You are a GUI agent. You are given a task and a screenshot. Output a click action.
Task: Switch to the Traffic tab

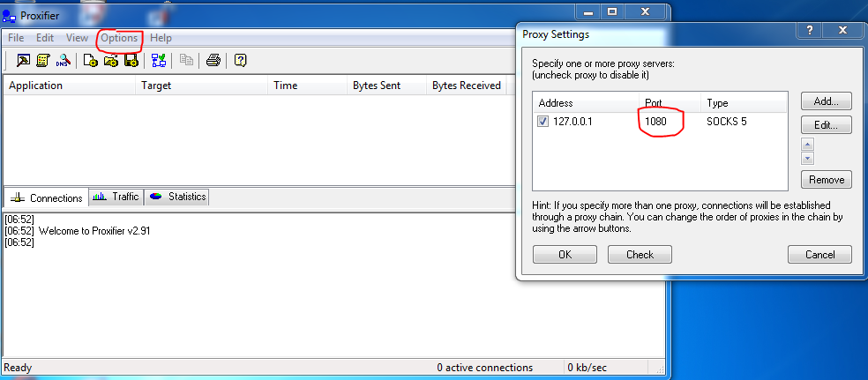pos(116,197)
